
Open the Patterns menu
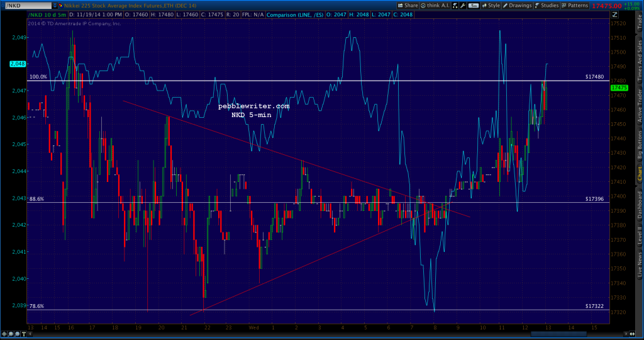pyautogui.click(x=575, y=6)
